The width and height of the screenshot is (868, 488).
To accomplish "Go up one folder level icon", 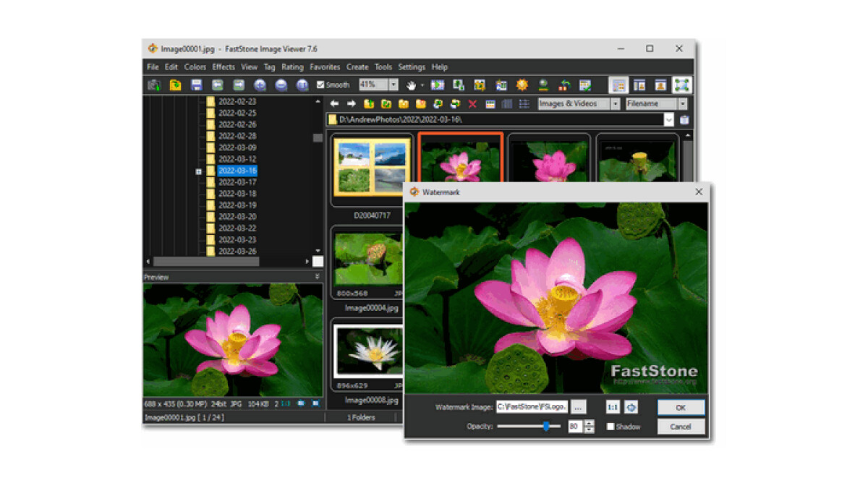I will click(x=369, y=104).
